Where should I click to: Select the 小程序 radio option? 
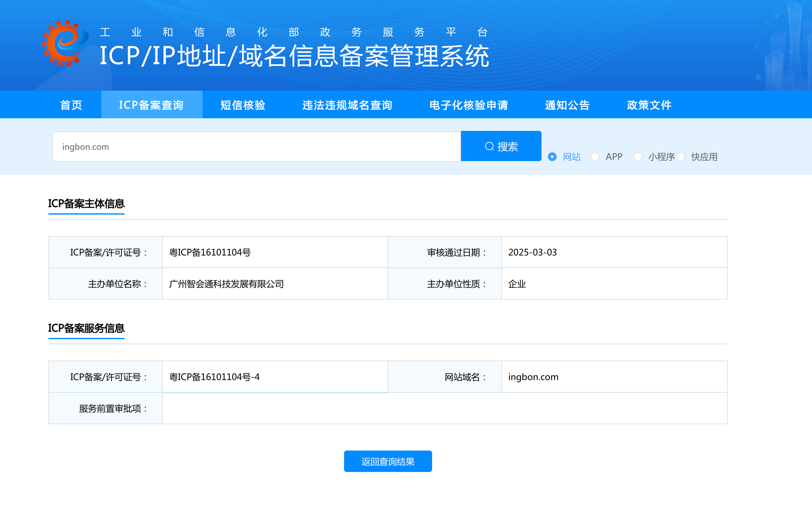coord(637,157)
